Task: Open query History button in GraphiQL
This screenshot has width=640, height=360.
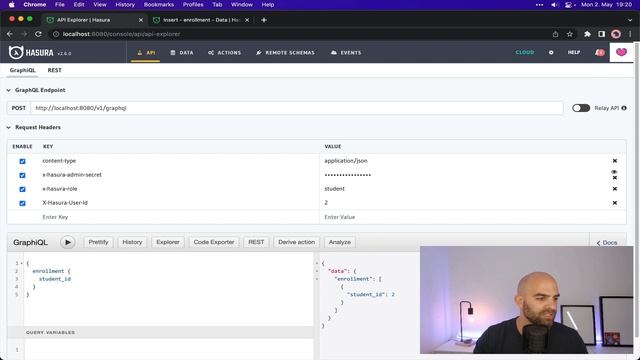Action: tap(132, 242)
